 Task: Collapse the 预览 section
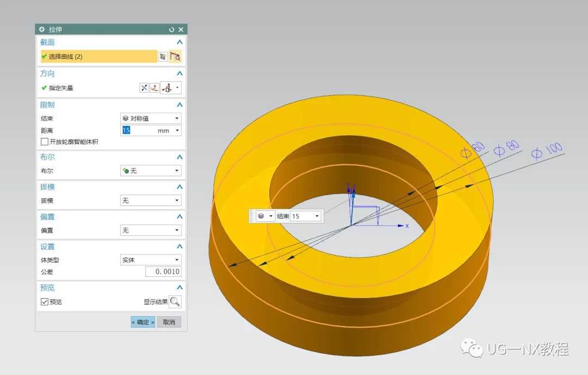[x=180, y=287]
